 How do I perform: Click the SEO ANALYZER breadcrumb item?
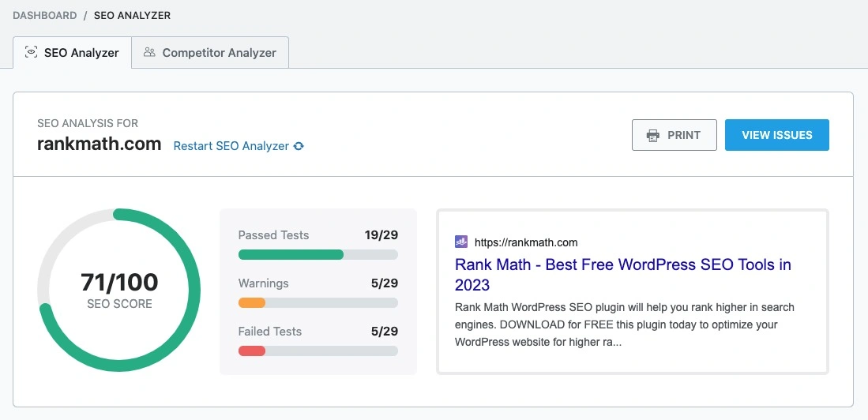[x=132, y=15]
